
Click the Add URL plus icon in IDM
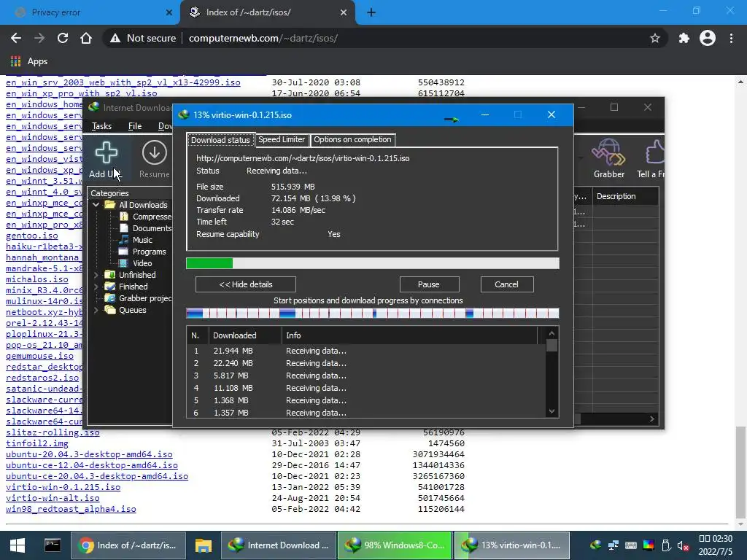(x=107, y=153)
